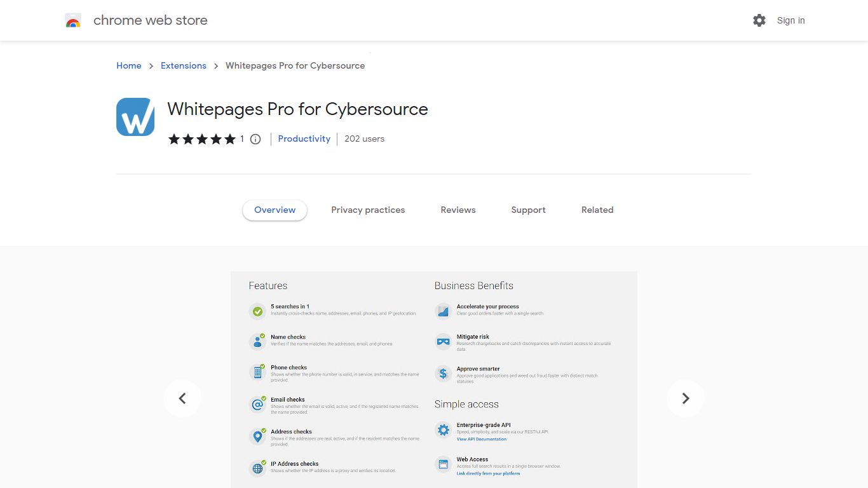
Task: Click the '202 users' text
Action: (364, 139)
